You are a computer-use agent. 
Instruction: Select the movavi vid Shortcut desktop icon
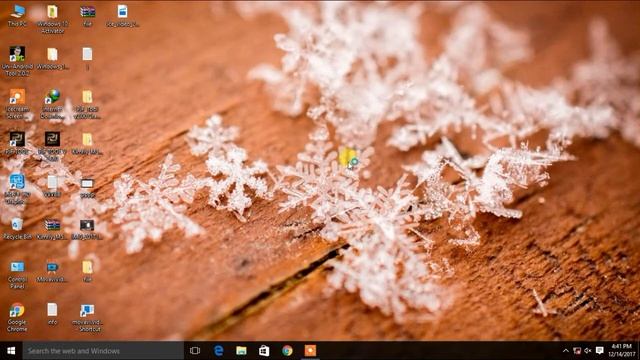pyautogui.click(x=87, y=318)
